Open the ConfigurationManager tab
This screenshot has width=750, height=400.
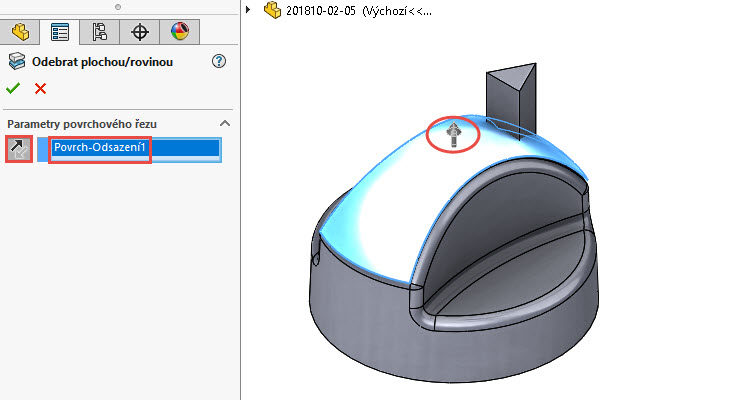99,33
